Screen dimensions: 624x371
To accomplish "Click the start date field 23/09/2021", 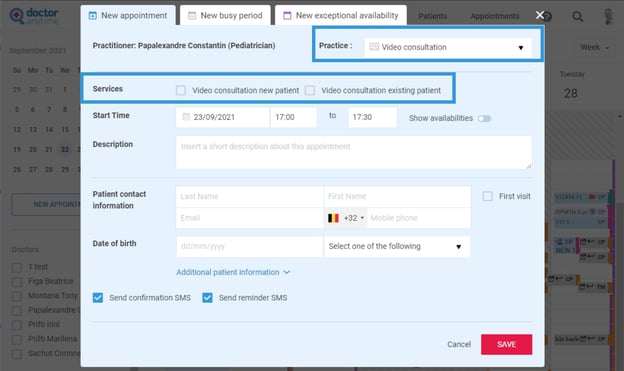I will 223,117.
